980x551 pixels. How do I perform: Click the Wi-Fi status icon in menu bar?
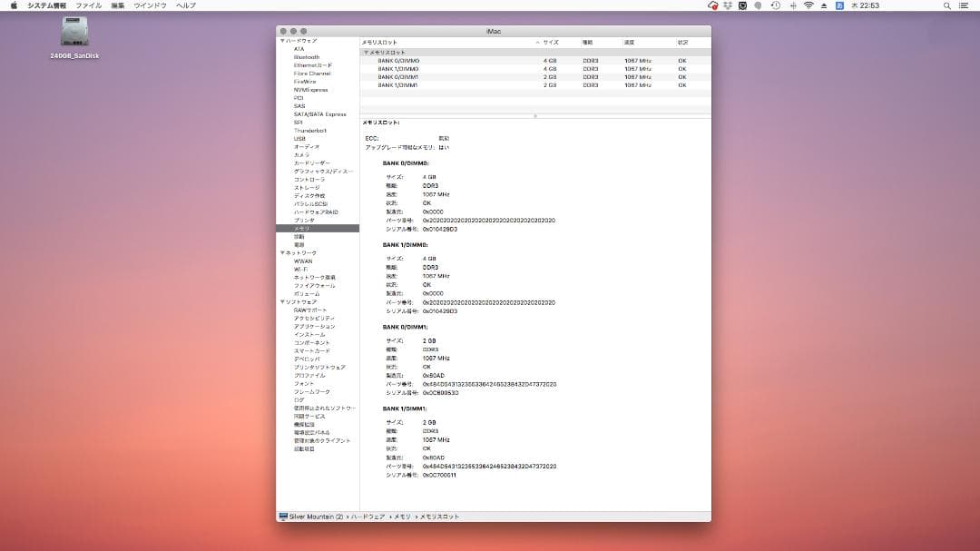pos(808,5)
